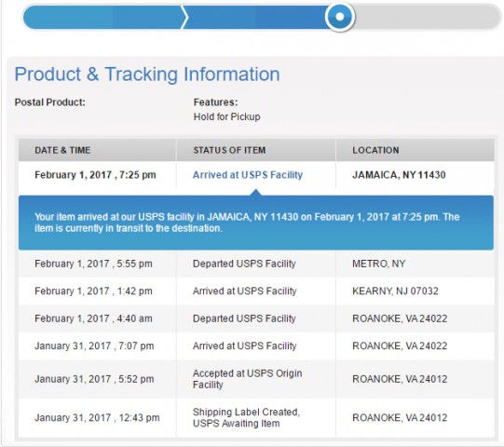
Task: Select the Departed USPS Facility METRO, NY row
Action: point(256,264)
